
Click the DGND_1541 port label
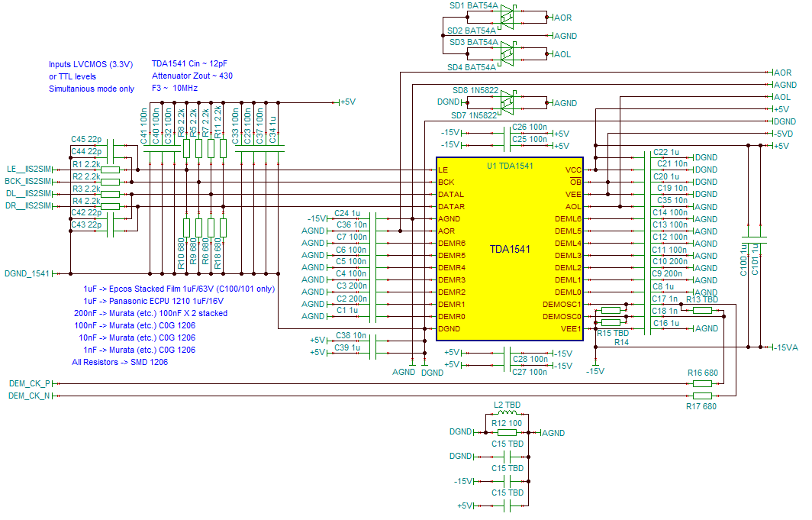[27, 273]
